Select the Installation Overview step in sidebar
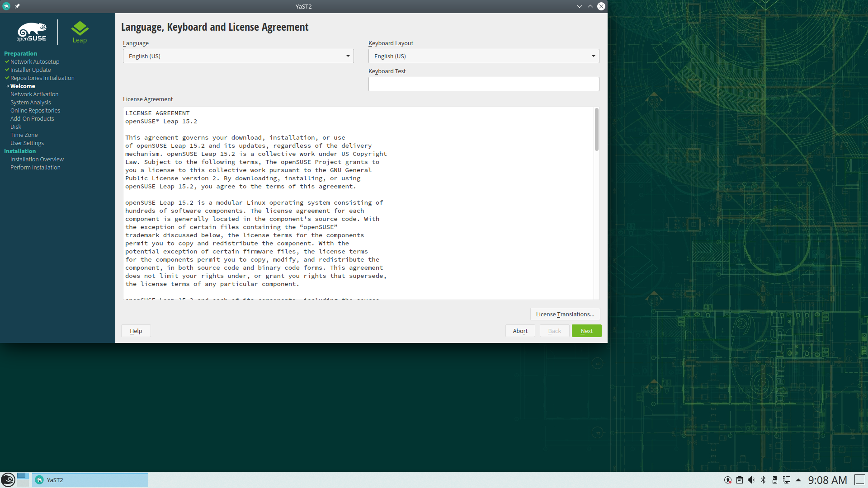 pos(37,159)
